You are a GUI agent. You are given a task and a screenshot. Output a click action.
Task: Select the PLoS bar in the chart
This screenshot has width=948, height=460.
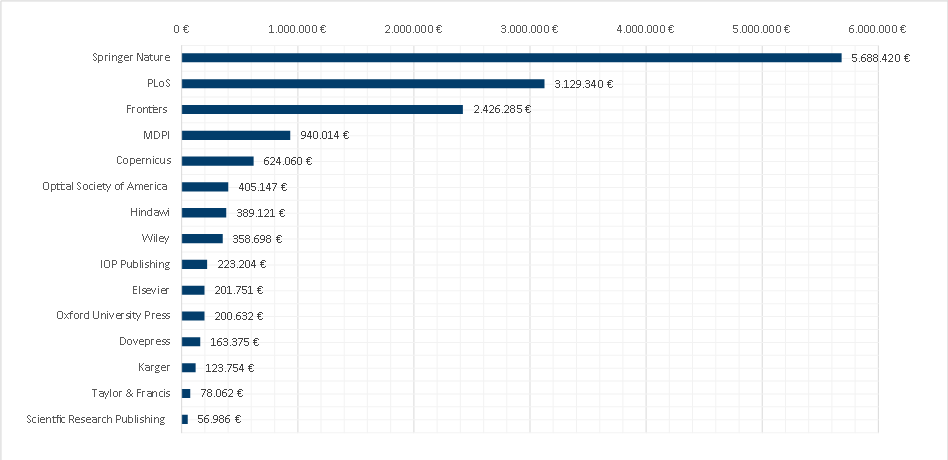click(x=363, y=84)
